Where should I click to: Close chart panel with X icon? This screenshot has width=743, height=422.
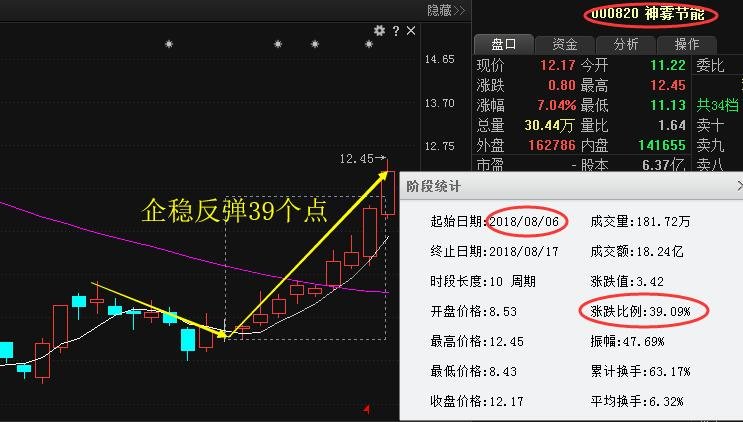411,31
